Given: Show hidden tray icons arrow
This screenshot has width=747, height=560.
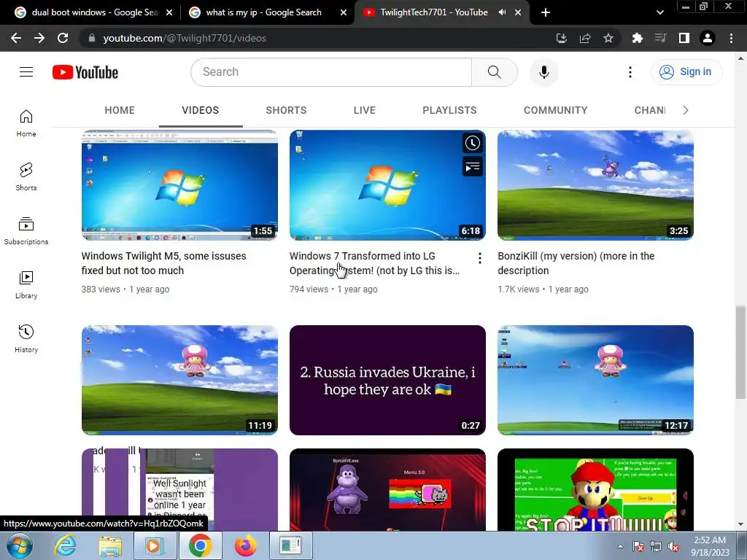Looking at the screenshot, I should click(620, 546).
